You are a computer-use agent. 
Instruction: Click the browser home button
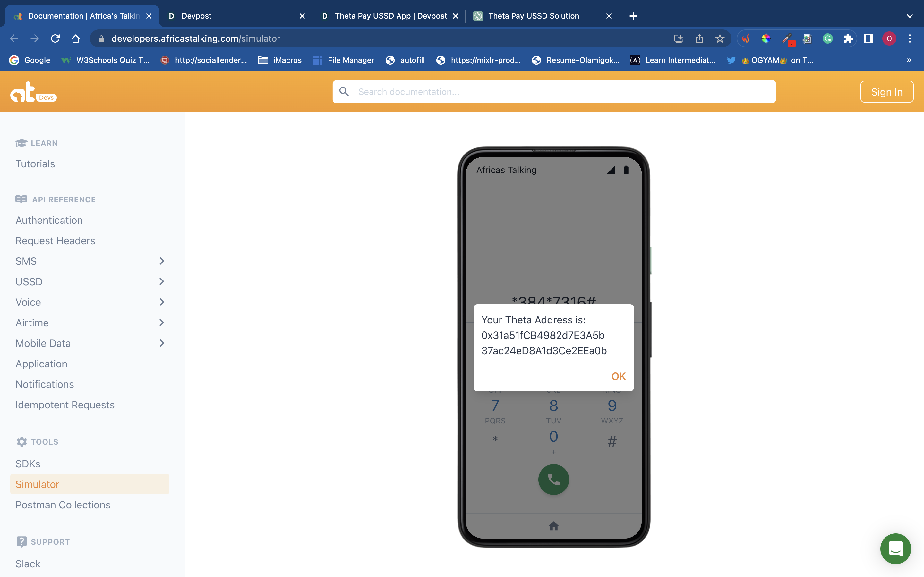(76, 38)
